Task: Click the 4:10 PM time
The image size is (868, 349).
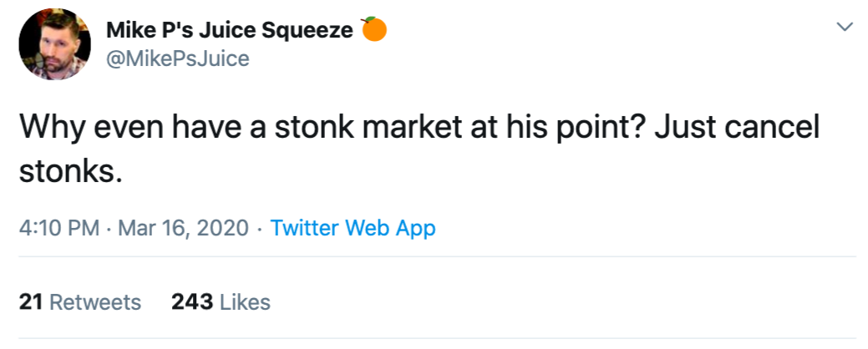Action: [58, 228]
